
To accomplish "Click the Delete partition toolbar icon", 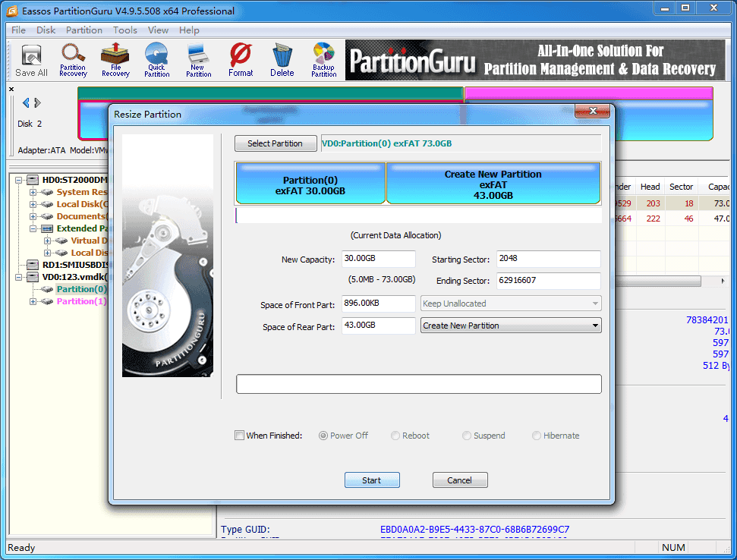I will click(282, 61).
